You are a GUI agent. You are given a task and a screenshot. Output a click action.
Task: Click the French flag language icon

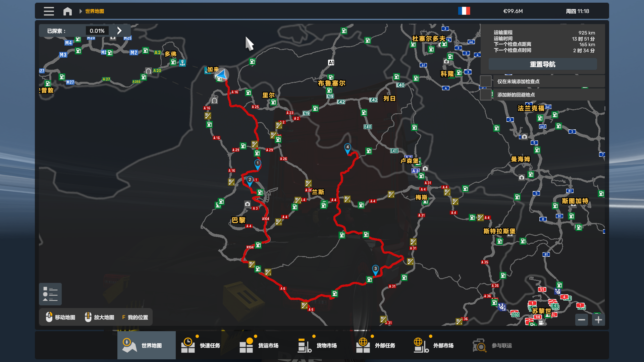[464, 11]
